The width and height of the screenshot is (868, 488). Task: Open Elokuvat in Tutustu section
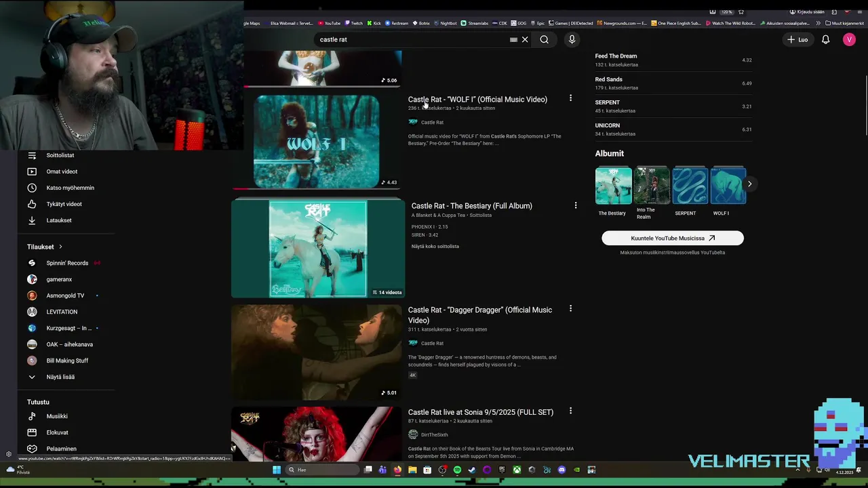[x=58, y=432]
